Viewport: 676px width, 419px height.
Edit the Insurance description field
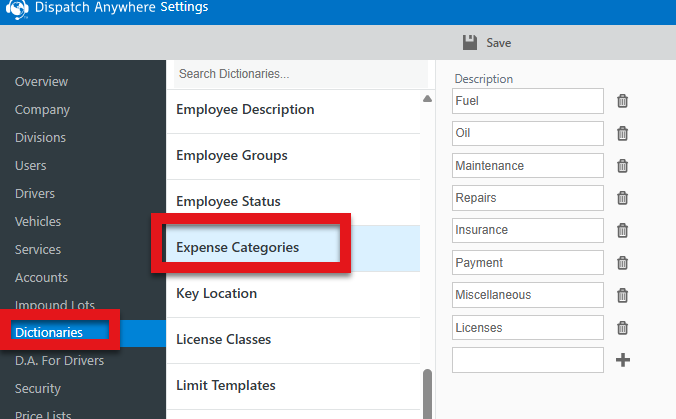528,230
